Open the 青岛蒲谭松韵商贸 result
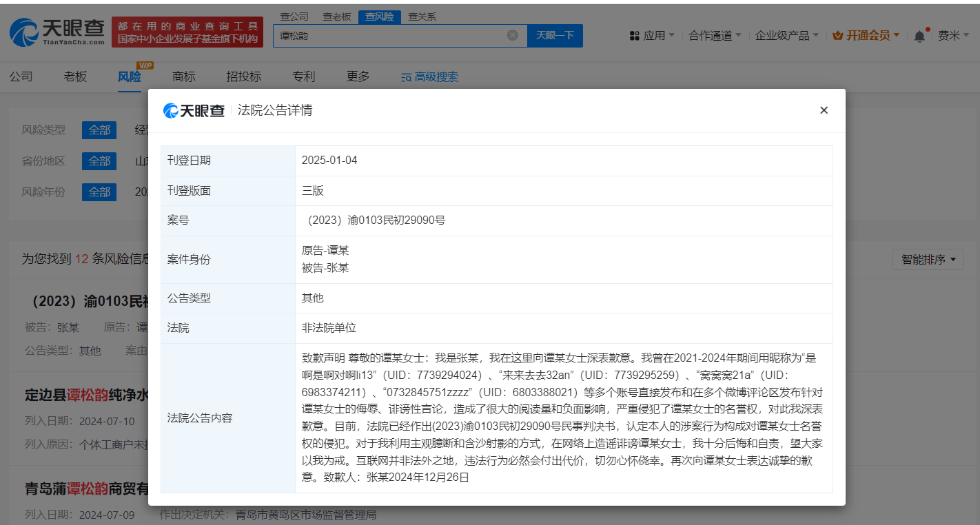Screen dimensions: 980x525 (x=87, y=489)
